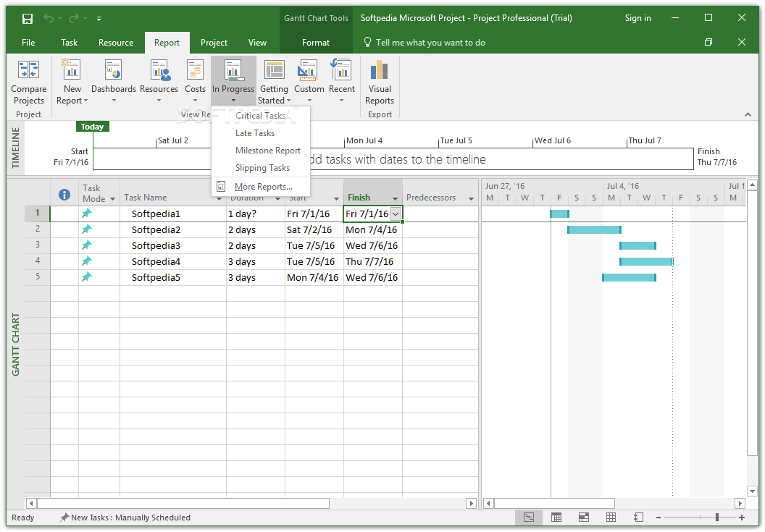Viewport: 765px width, 532px height.
Task: Click zoom out minus button
Action: [x=659, y=518]
